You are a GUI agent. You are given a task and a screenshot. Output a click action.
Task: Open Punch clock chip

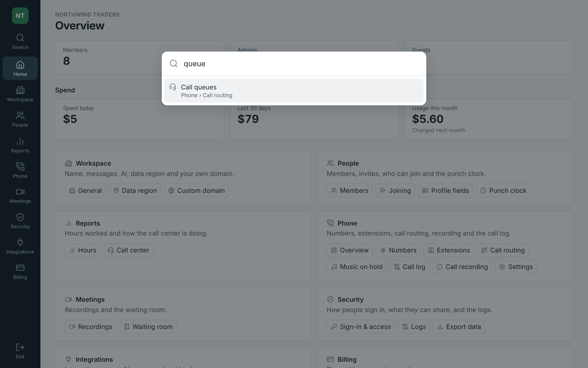pyautogui.click(x=503, y=191)
